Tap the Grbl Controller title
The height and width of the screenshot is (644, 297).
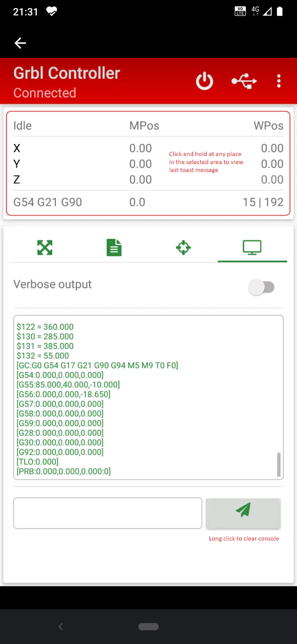tap(67, 73)
